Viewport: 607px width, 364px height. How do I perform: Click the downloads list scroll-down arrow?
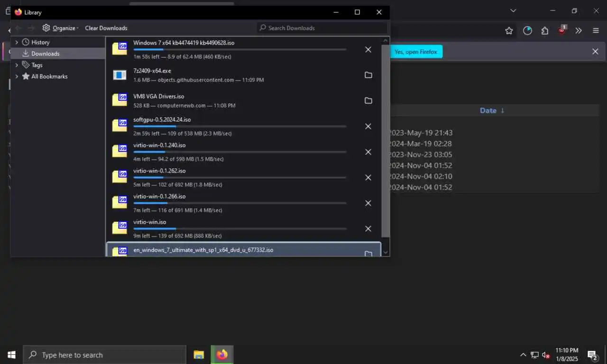click(386, 253)
